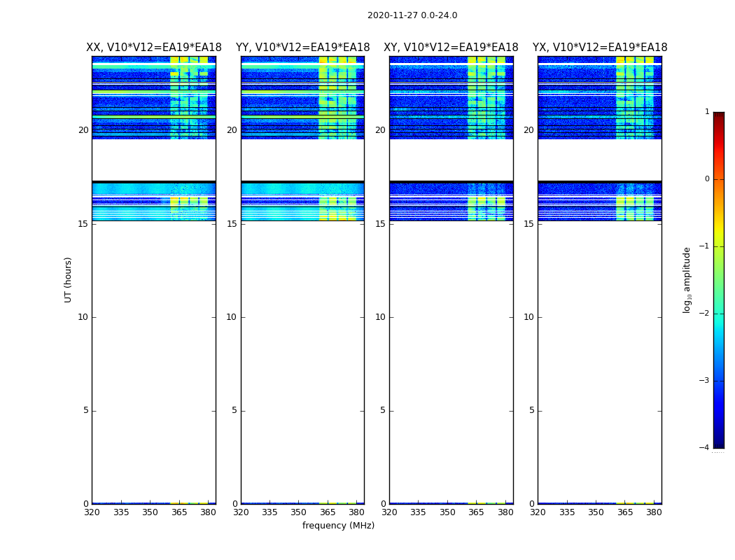
Task: Click the thick black line in the YY panel
Action: point(303,181)
